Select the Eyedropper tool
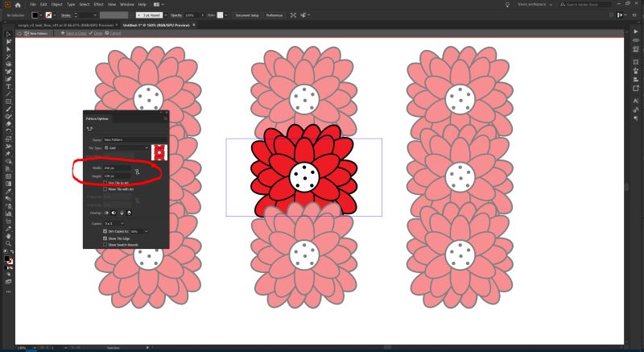The width and height of the screenshot is (644, 352). click(x=8, y=192)
